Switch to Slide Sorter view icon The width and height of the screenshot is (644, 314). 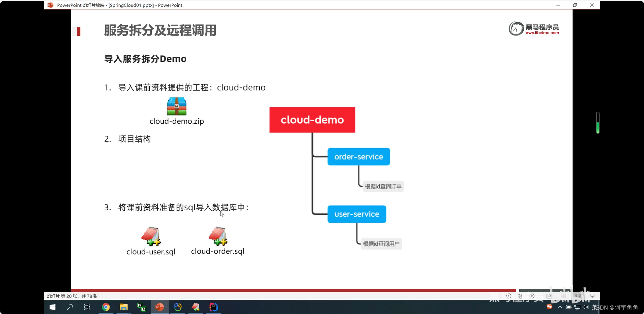563,296
